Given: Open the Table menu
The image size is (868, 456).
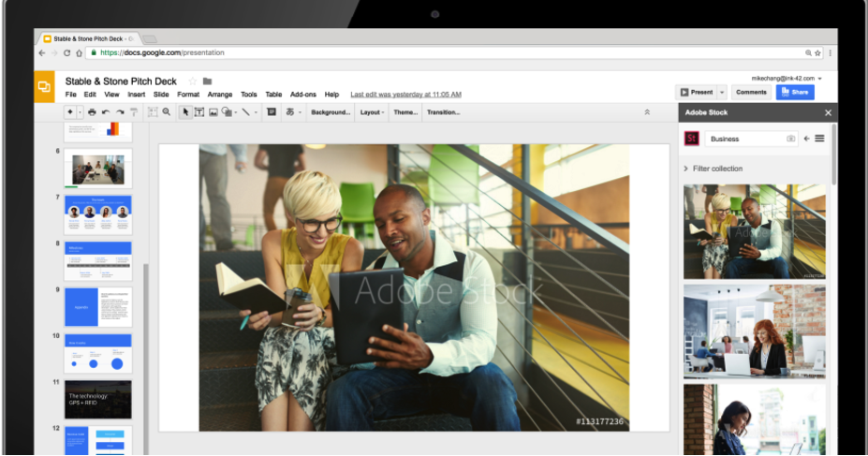Looking at the screenshot, I should 273,95.
